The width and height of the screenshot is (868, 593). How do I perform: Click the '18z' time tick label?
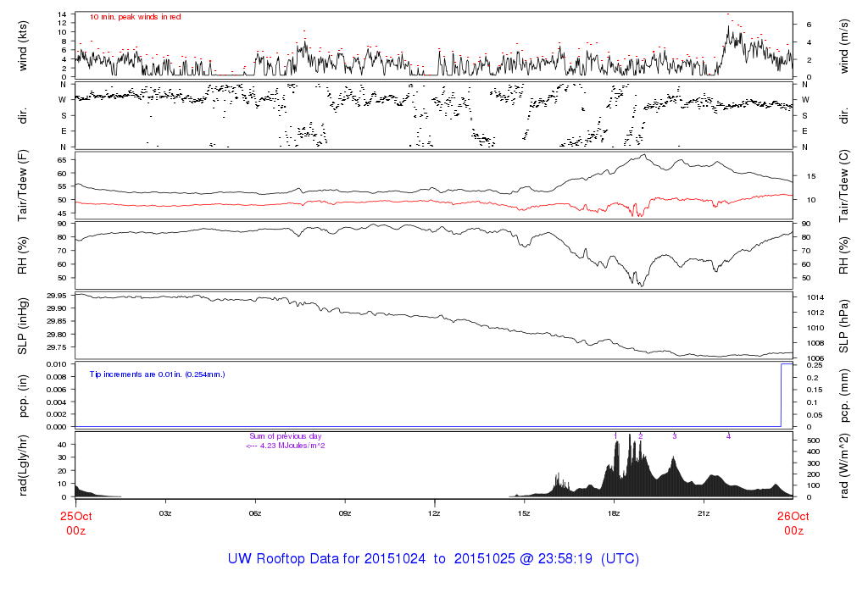click(x=614, y=514)
